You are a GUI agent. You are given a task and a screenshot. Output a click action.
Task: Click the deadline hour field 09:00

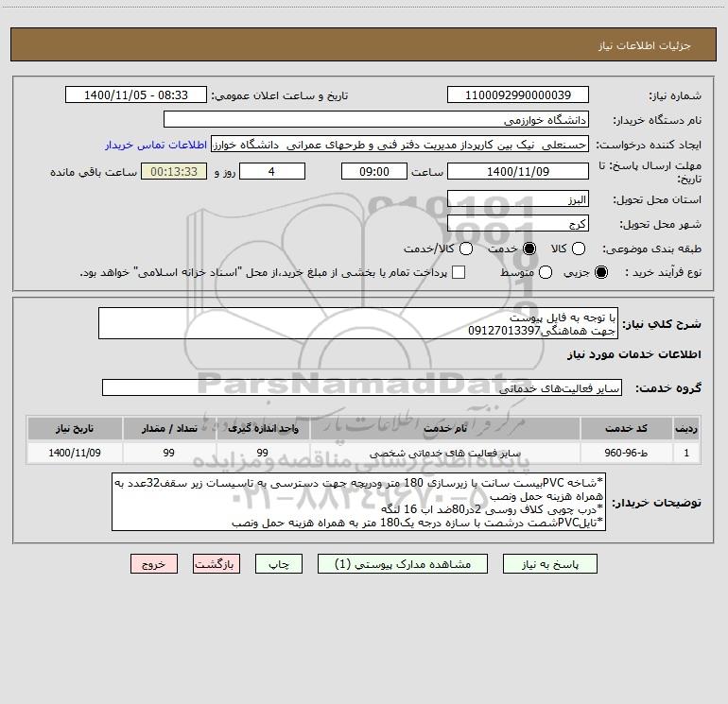(x=374, y=171)
